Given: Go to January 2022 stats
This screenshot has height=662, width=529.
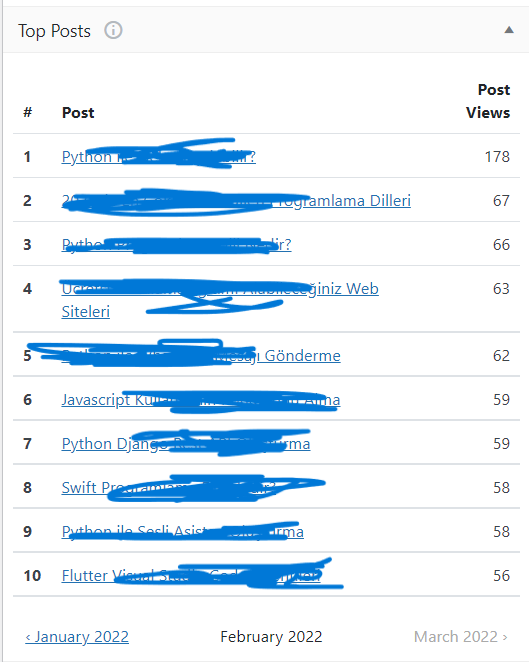Looking at the screenshot, I should coord(77,636).
